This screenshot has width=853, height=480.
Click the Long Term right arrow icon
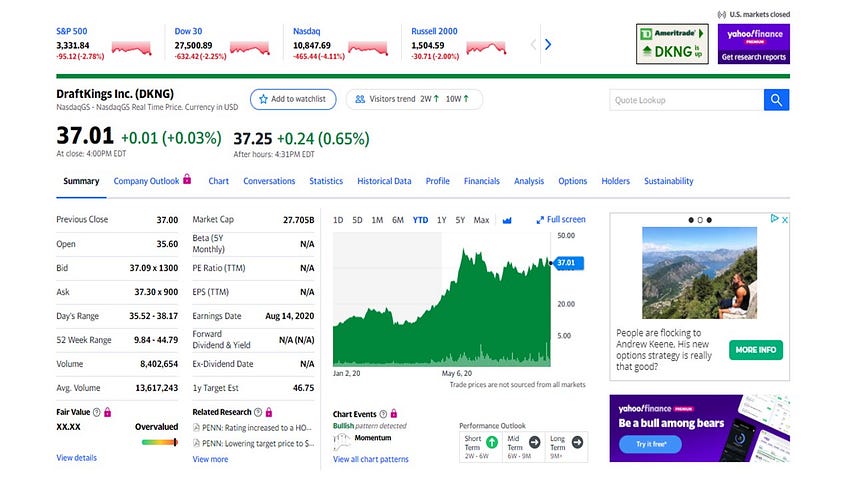tap(577, 442)
